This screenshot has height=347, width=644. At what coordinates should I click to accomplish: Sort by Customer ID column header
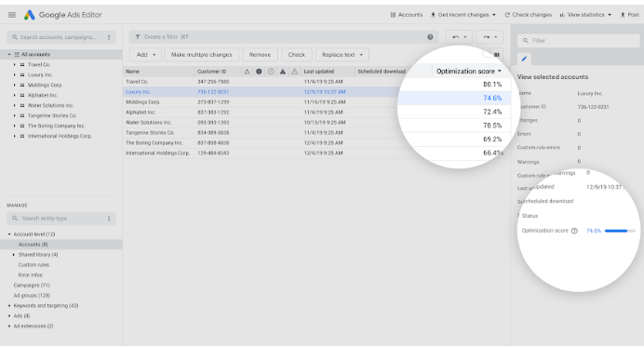(211, 72)
